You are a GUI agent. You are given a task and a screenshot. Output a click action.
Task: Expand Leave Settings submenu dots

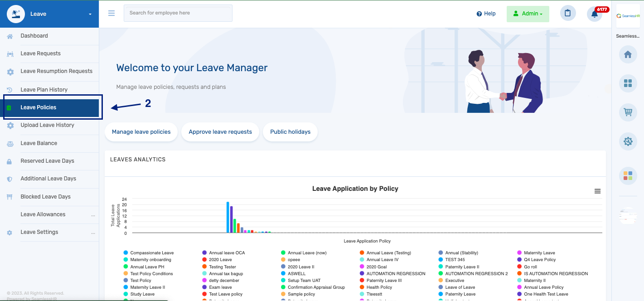[93, 233]
